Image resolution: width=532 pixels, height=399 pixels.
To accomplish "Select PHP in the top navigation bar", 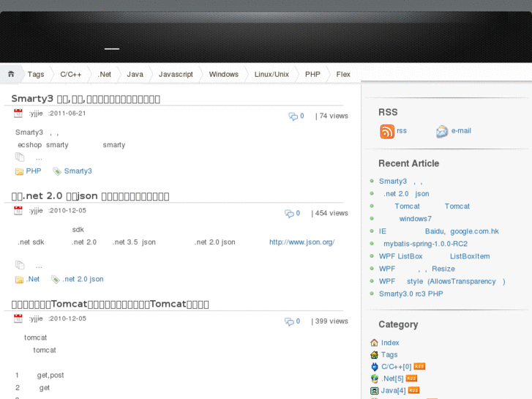I will (312, 75).
